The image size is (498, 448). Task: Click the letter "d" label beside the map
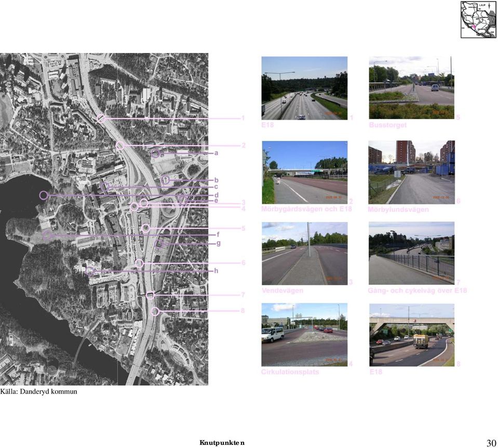click(x=217, y=195)
